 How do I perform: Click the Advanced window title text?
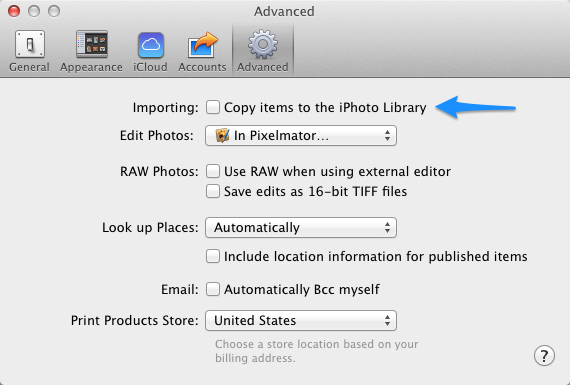(284, 11)
